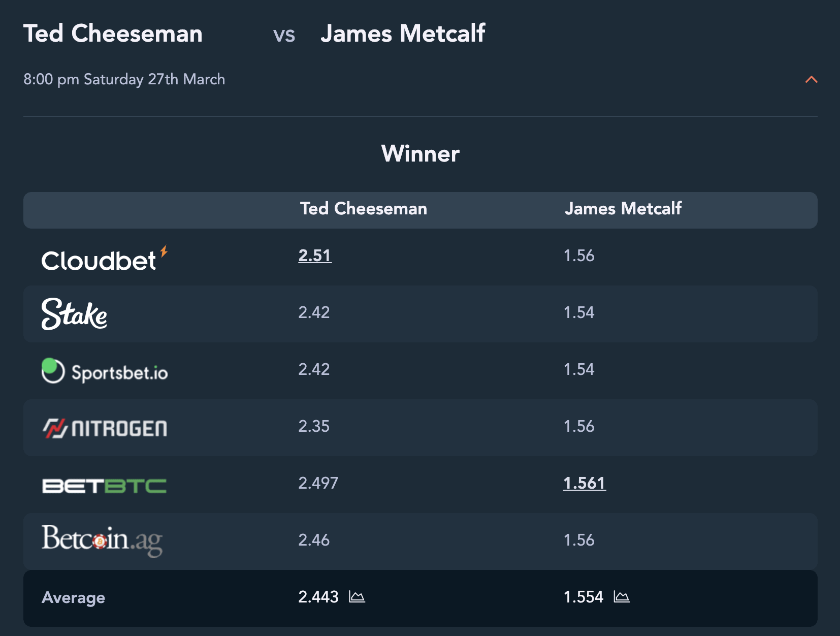Click the Nitrogen logo
The height and width of the screenshot is (636, 840).
[x=105, y=428]
